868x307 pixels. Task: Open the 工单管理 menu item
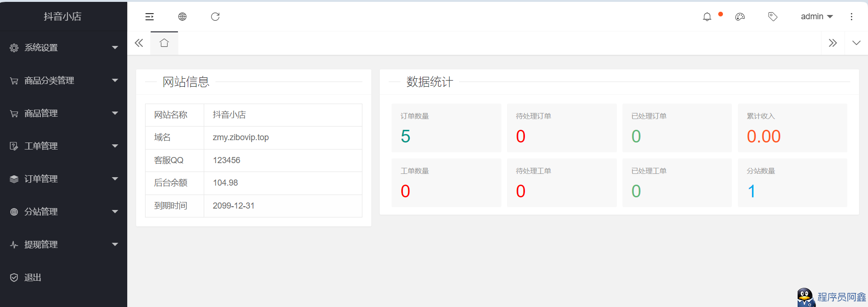coord(63,146)
